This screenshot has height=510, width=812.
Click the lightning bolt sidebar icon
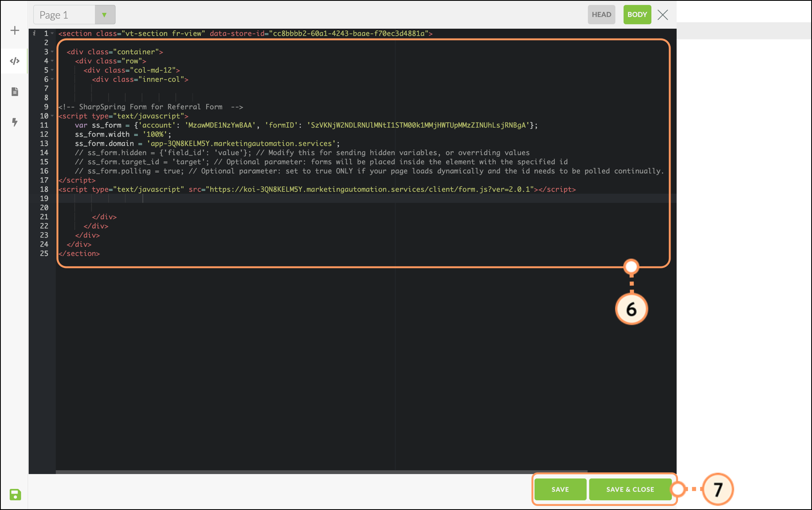tap(15, 122)
